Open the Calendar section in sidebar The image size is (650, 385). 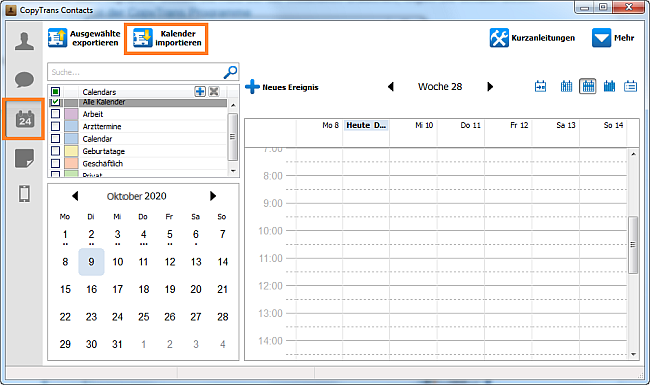pos(24,119)
